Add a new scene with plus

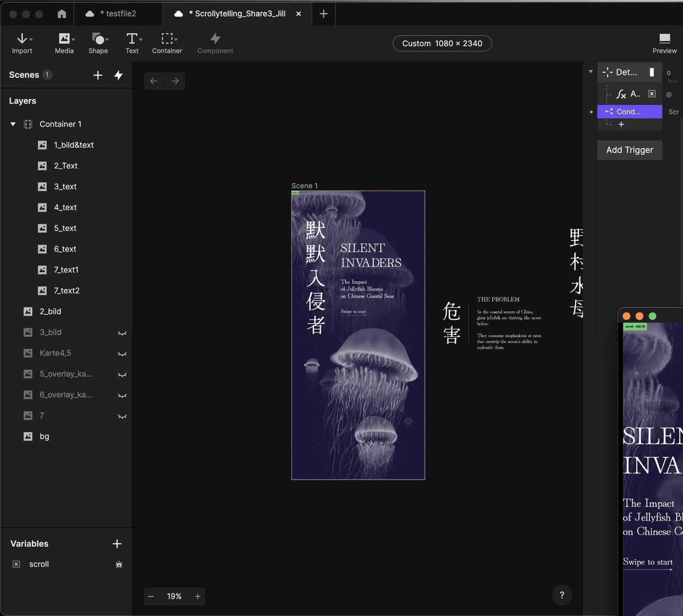point(98,75)
